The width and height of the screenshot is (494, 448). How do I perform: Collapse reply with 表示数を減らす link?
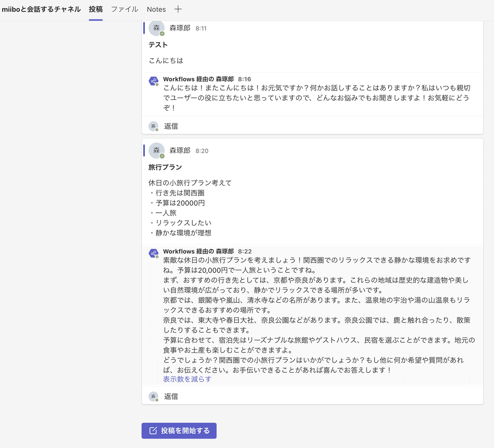point(187,379)
